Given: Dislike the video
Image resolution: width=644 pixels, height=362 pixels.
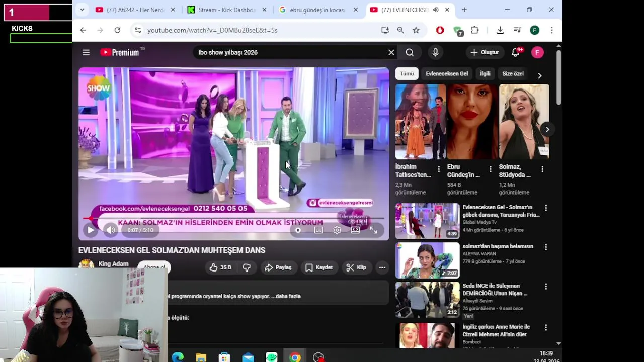Looking at the screenshot, I should [247, 267].
